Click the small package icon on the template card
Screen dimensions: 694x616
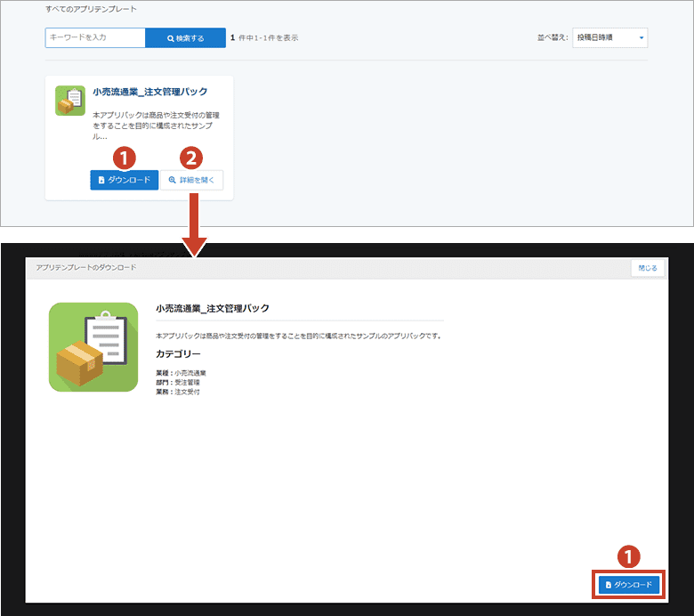(69, 101)
